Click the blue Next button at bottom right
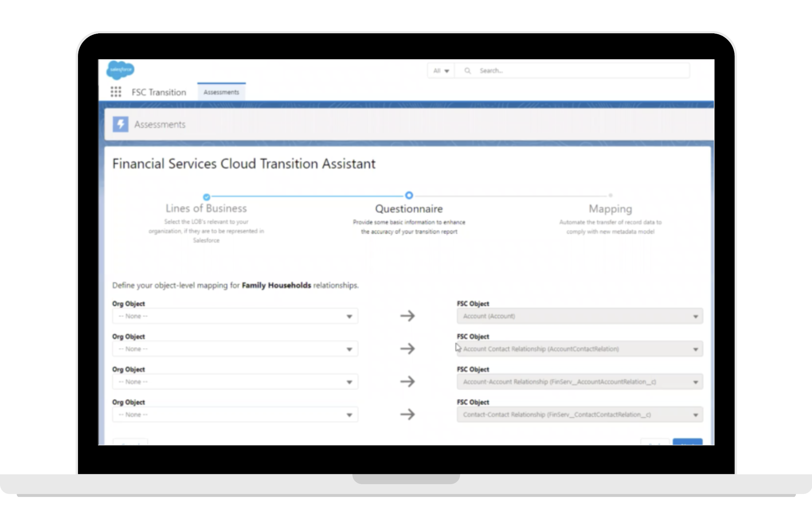 pos(687,442)
